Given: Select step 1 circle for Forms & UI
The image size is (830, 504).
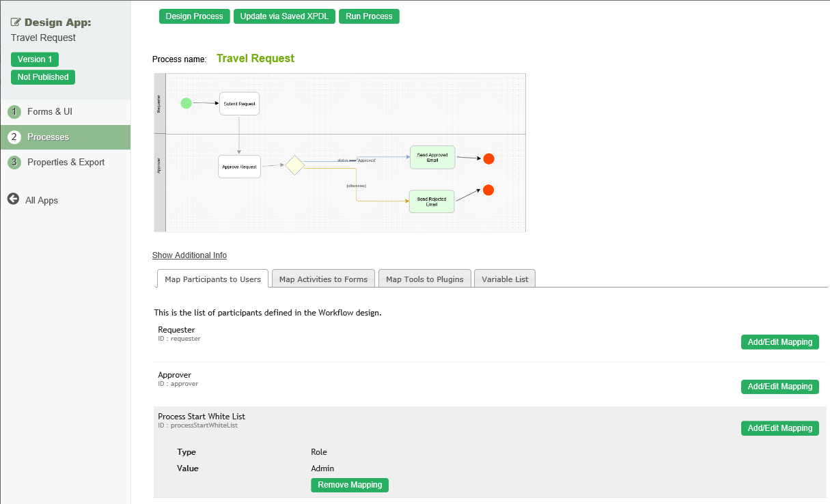Looking at the screenshot, I should [14, 112].
